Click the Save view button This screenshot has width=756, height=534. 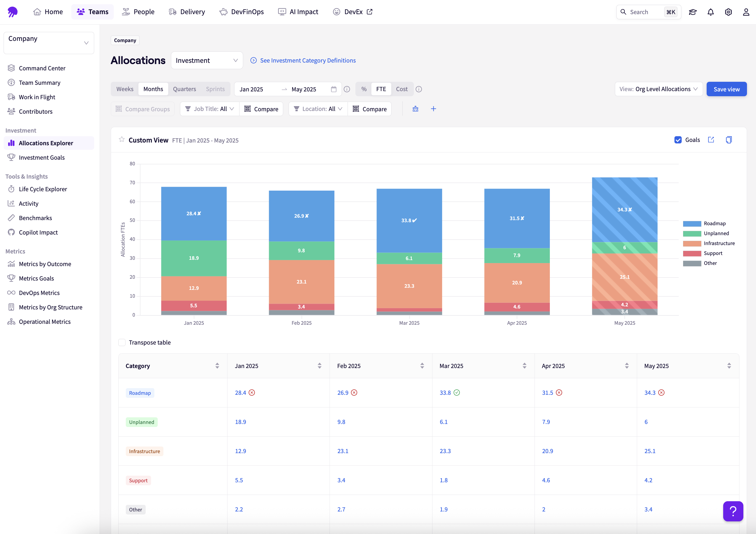tap(727, 89)
